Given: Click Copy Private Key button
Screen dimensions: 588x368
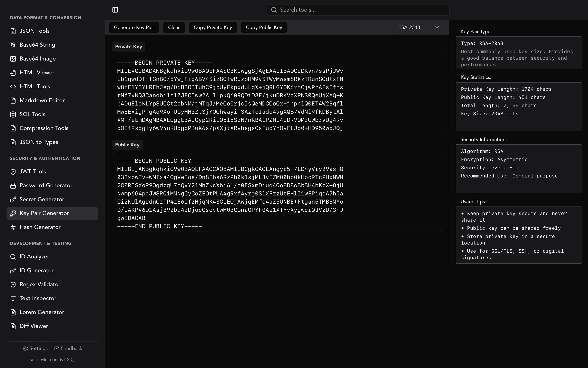Looking at the screenshot, I should click(213, 27).
